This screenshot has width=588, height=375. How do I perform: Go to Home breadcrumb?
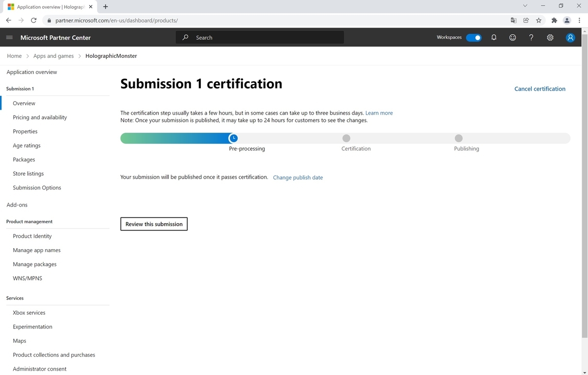14,56
